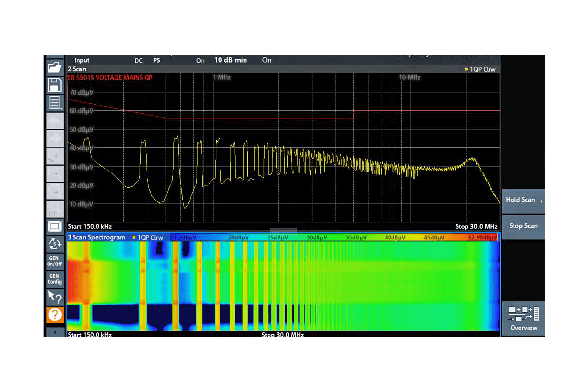The image size is (588, 392).
Task: Click the Start 150.0 kHz label under Scan graph
Action: (90, 226)
